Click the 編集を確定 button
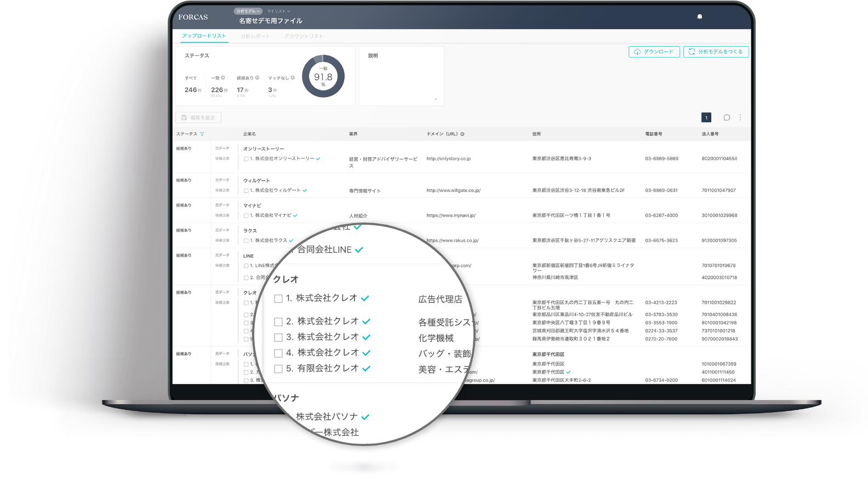 coord(198,117)
